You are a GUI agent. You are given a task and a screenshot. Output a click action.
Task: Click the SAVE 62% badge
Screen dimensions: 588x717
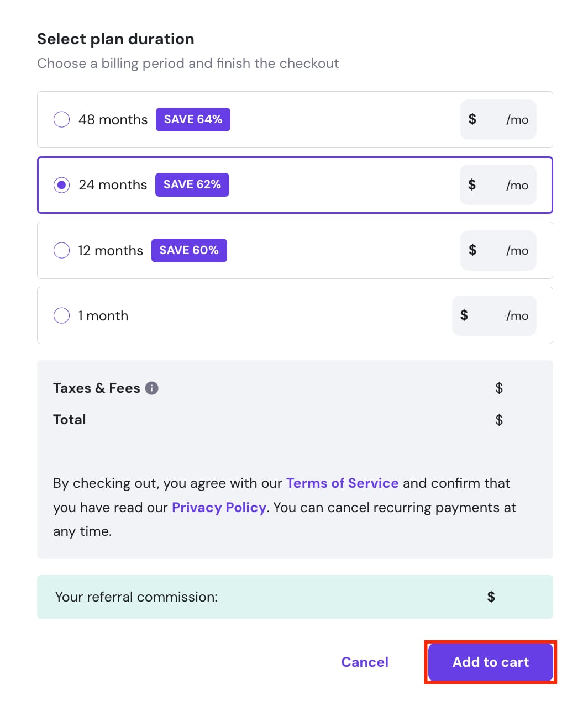[192, 184]
